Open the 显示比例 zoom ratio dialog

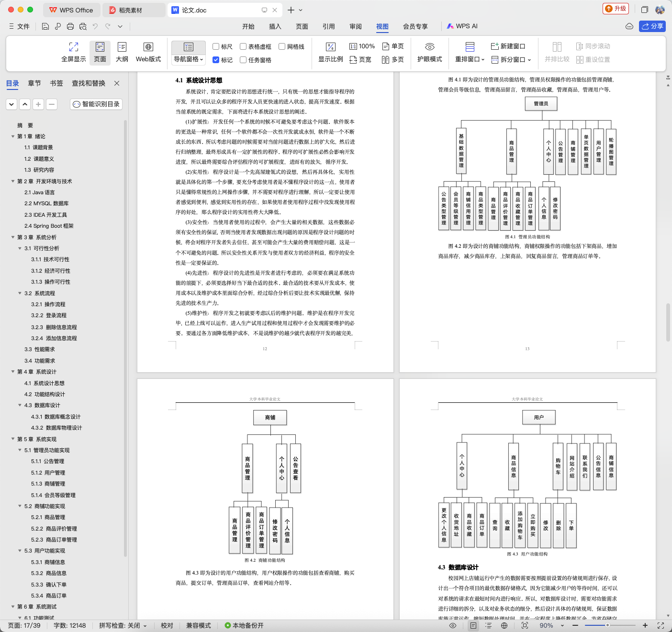(x=331, y=52)
